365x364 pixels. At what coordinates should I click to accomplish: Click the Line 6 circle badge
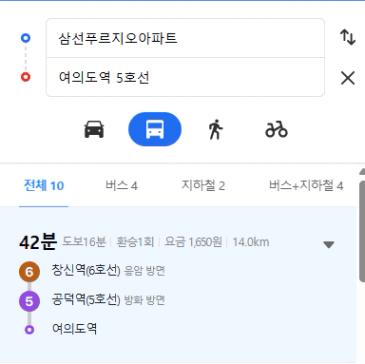pos(29,272)
